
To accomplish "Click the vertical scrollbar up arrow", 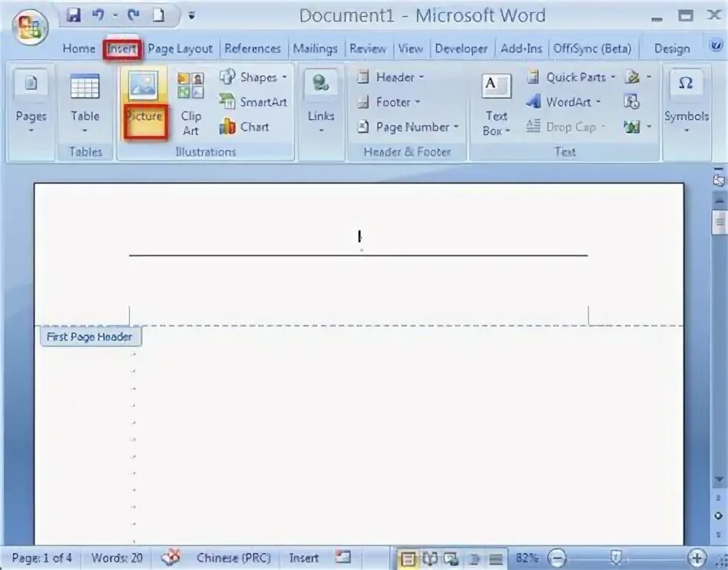I will click(x=719, y=200).
